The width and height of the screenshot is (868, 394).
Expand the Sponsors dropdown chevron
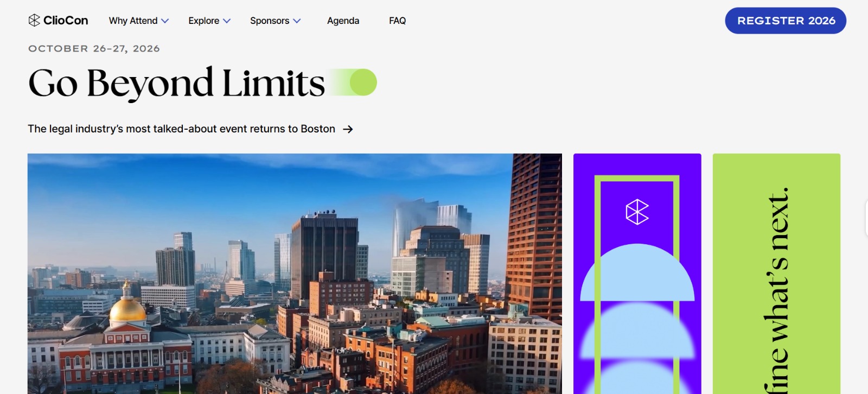pos(297,21)
